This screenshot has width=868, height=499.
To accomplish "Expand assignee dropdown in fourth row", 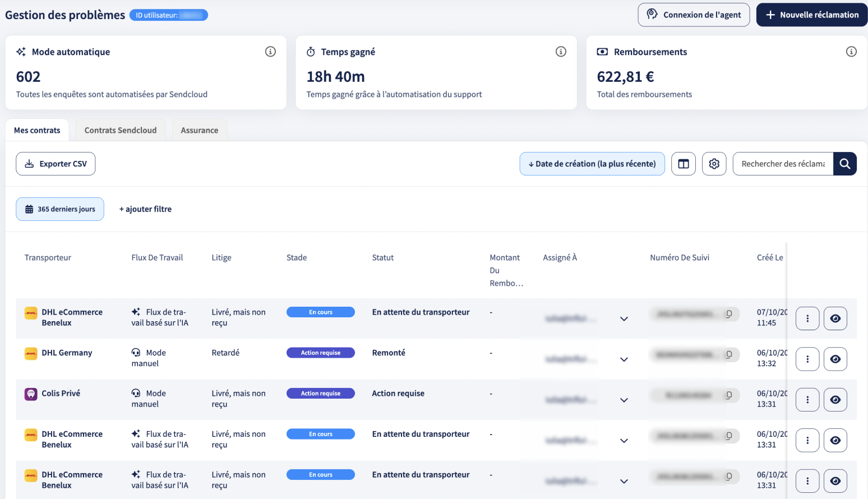I will [624, 441].
